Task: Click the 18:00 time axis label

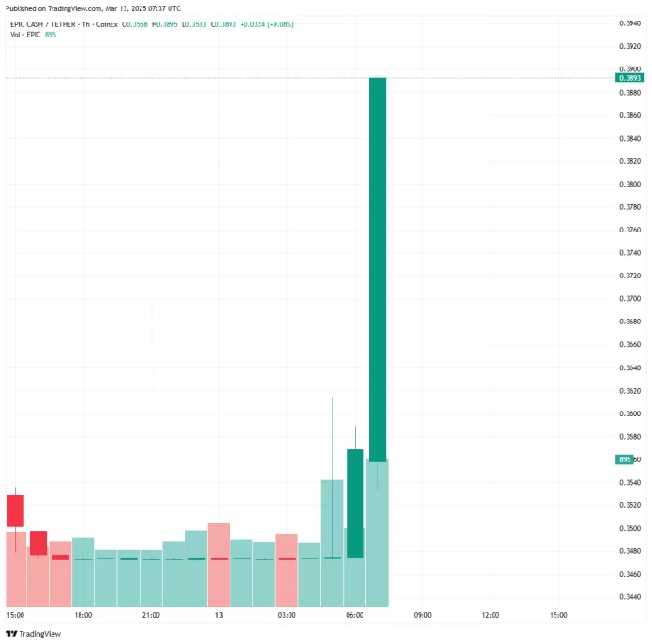Action: 83,616
